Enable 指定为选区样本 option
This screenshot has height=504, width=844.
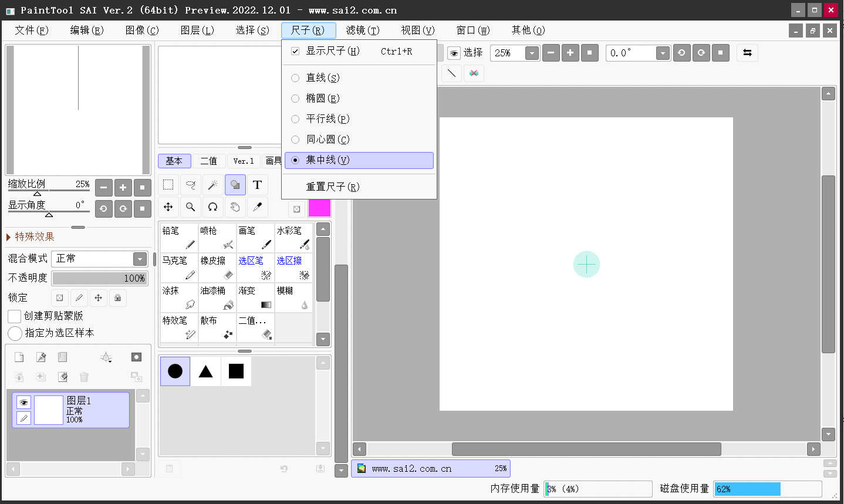pyautogui.click(x=15, y=333)
